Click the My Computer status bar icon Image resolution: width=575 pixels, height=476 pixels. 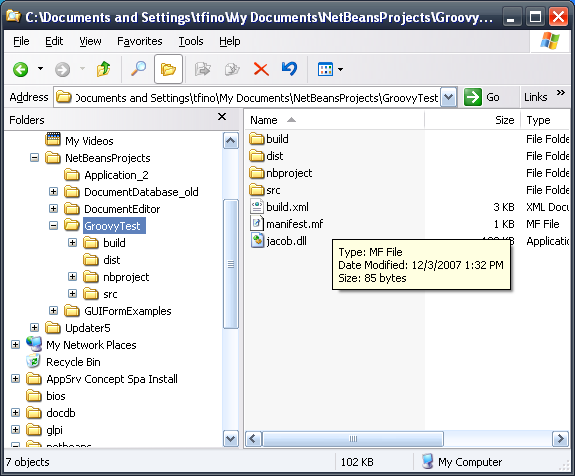coord(427,461)
